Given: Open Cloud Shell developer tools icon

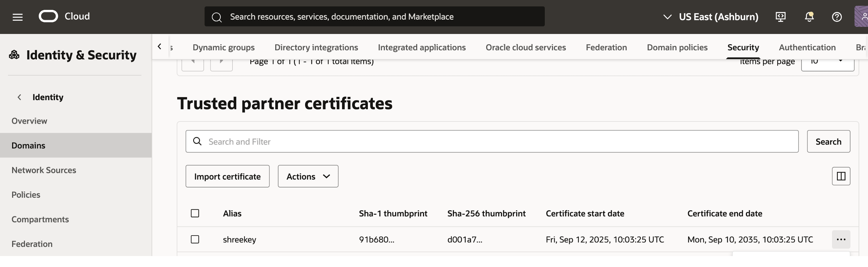Looking at the screenshot, I should 780,17.
